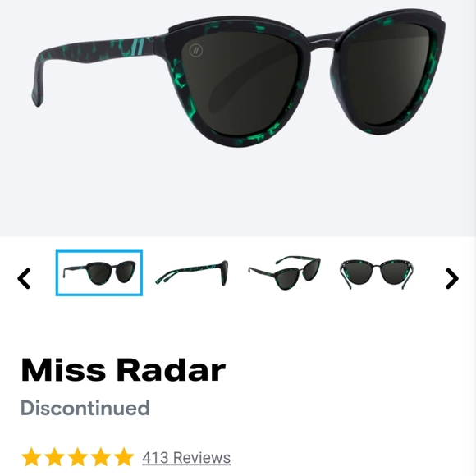This screenshot has height=476, width=476.
Task: Open the 413 Reviews link
Action: 186,457
